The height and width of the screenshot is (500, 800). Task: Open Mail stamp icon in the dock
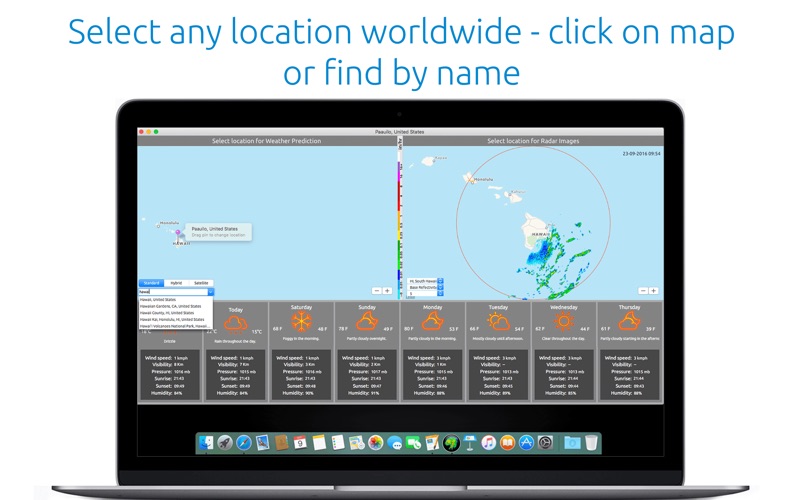pos(263,442)
